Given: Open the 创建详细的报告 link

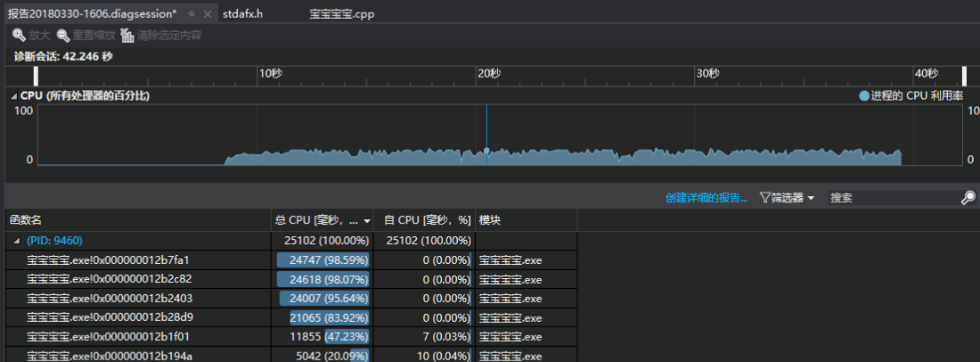Looking at the screenshot, I should tap(706, 198).
